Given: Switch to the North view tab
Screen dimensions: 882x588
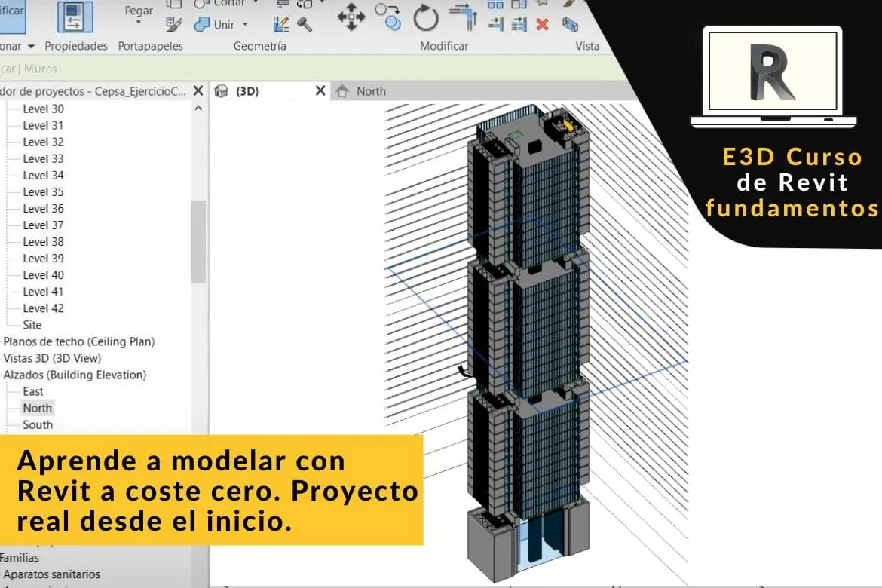Looking at the screenshot, I should pyautogui.click(x=371, y=91).
